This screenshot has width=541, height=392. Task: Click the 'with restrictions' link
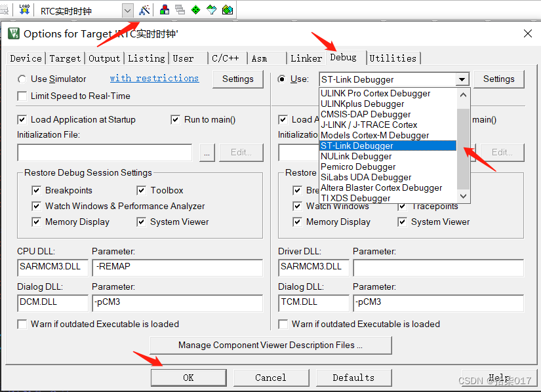[154, 78]
